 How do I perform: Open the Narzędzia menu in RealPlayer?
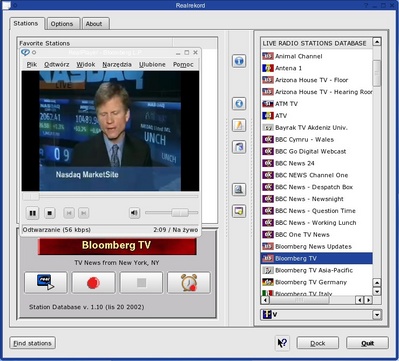[117, 64]
